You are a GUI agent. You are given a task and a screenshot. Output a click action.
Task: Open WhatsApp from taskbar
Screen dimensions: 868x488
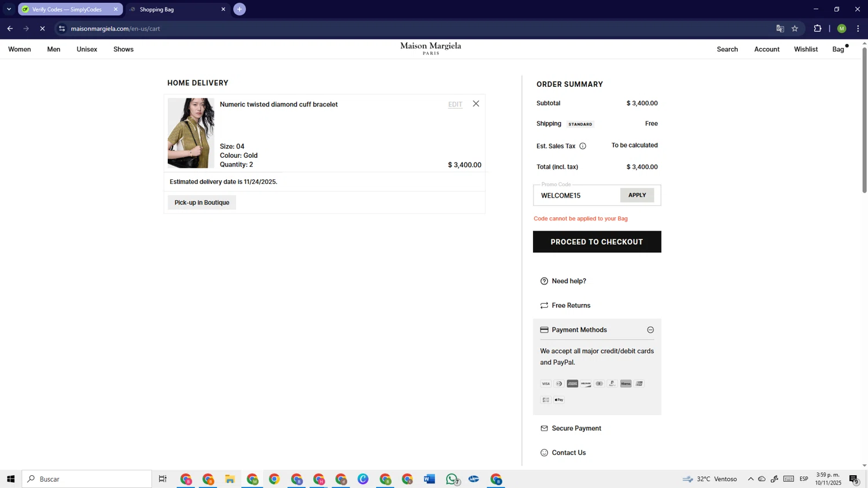[451, 479]
